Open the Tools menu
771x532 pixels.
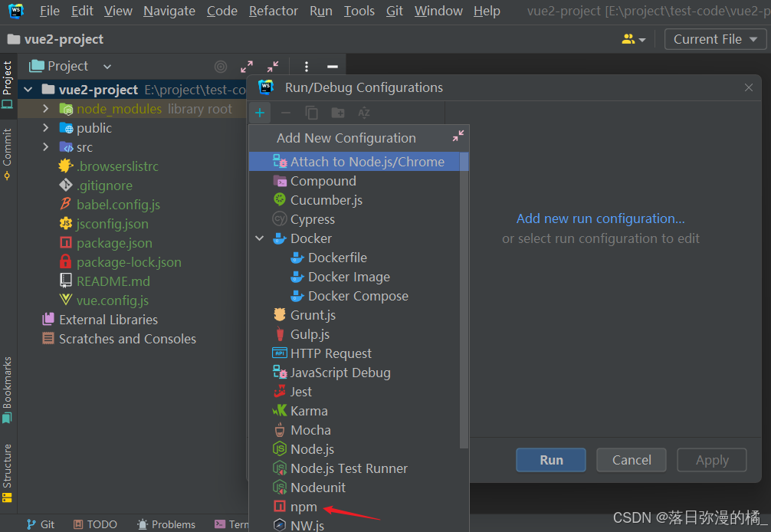click(359, 11)
